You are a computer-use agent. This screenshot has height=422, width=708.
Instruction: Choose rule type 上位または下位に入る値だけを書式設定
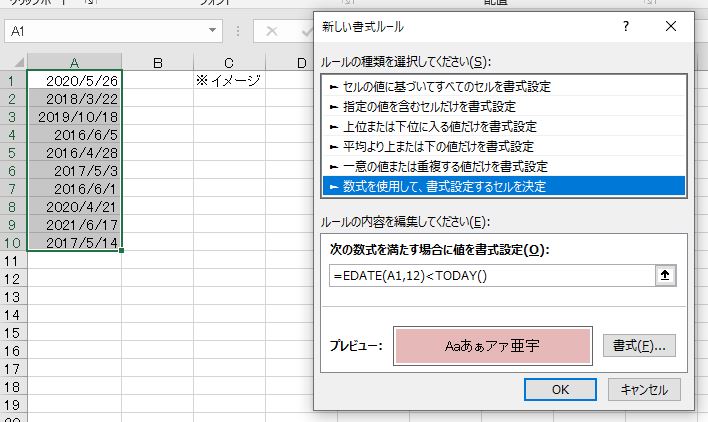(x=504, y=126)
